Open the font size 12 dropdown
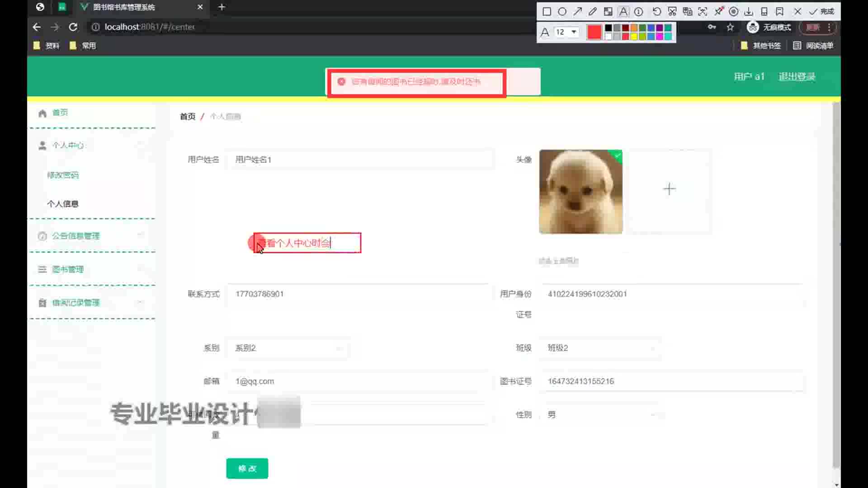 pos(566,32)
